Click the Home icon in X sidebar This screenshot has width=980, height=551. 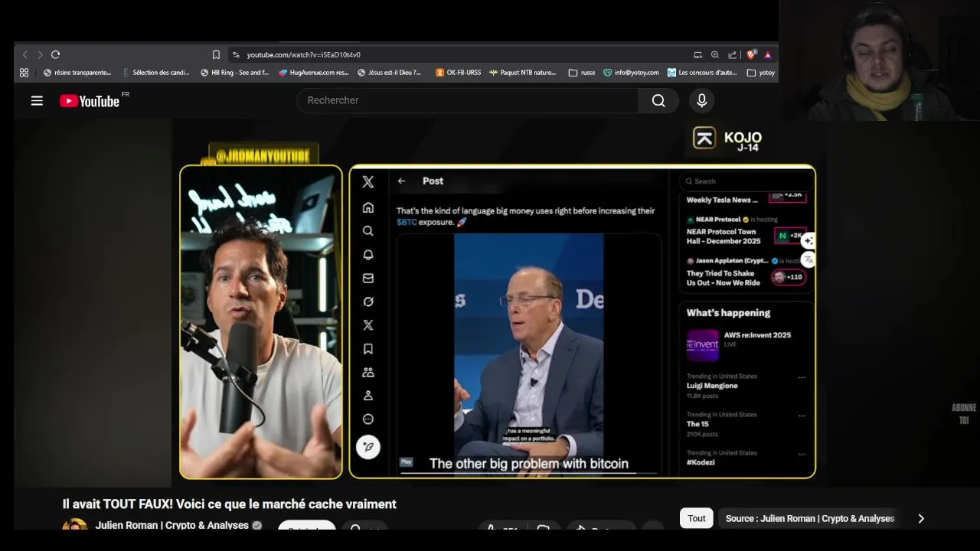coord(368,207)
